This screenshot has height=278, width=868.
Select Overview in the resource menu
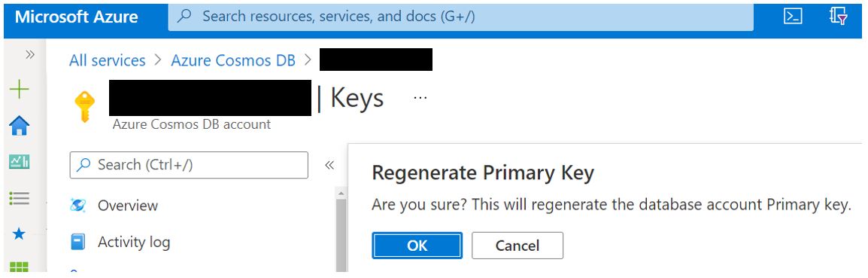tap(128, 206)
